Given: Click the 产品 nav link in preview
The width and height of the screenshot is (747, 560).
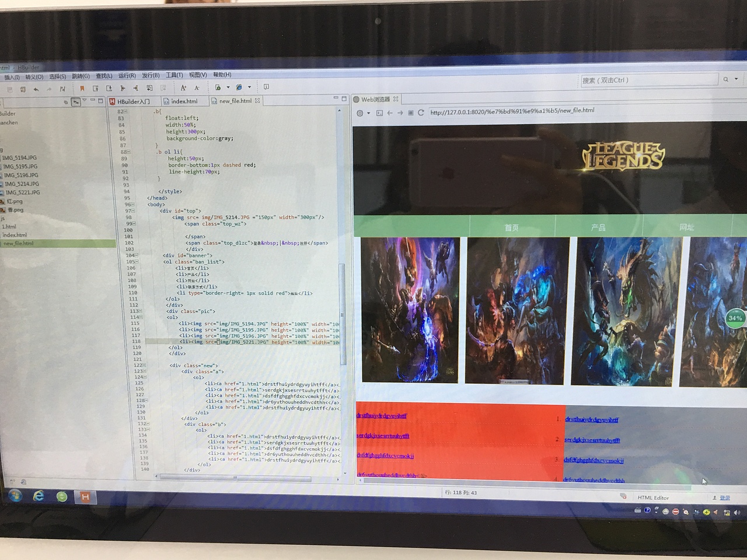Looking at the screenshot, I should tap(598, 228).
